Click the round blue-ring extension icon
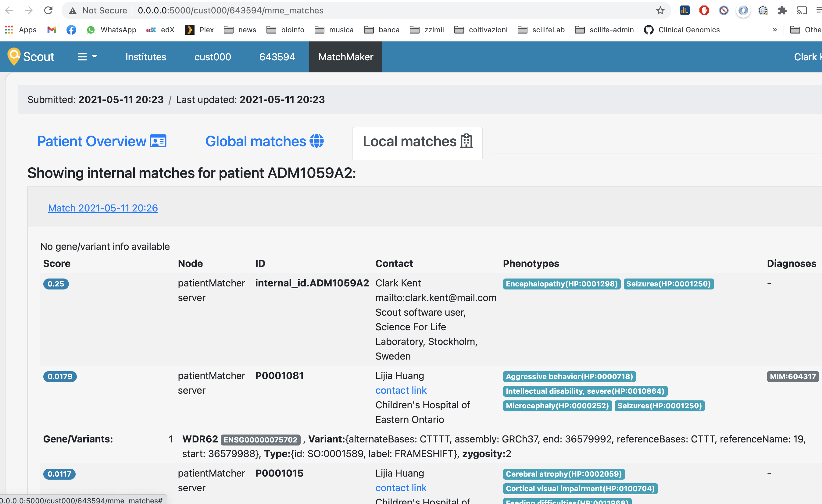Screen dimensions: 822x504 (x=743, y=11)
